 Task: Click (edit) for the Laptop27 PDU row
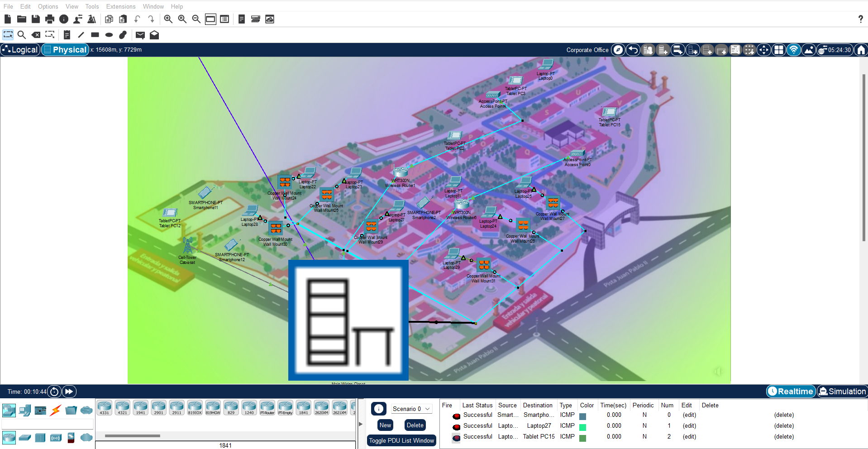[x=689, y=426]
